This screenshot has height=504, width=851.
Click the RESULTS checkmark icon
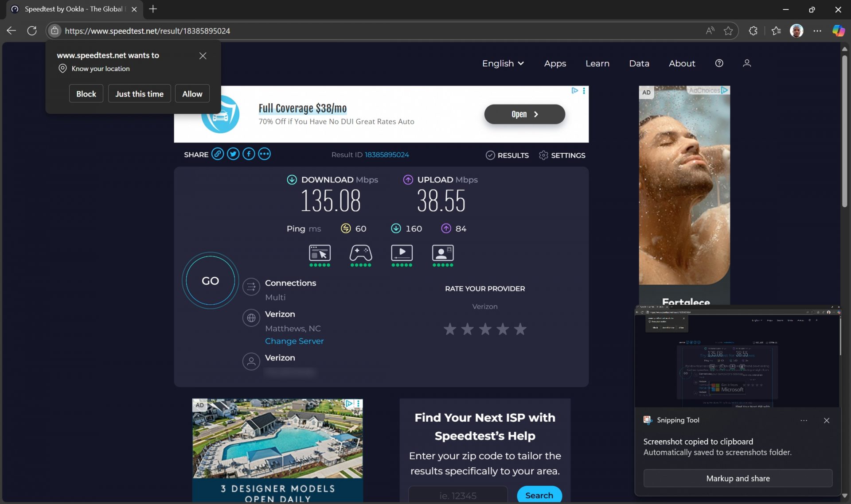(x=491, y=155)
